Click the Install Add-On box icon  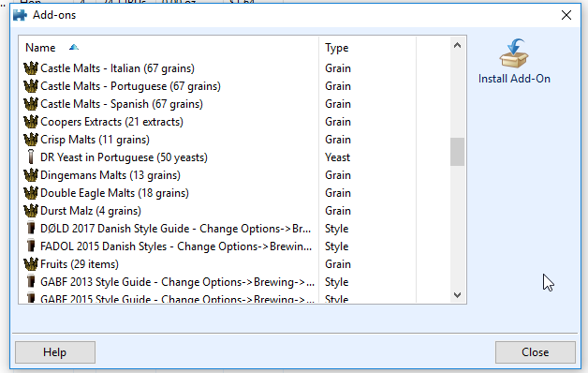click(514, 53)
